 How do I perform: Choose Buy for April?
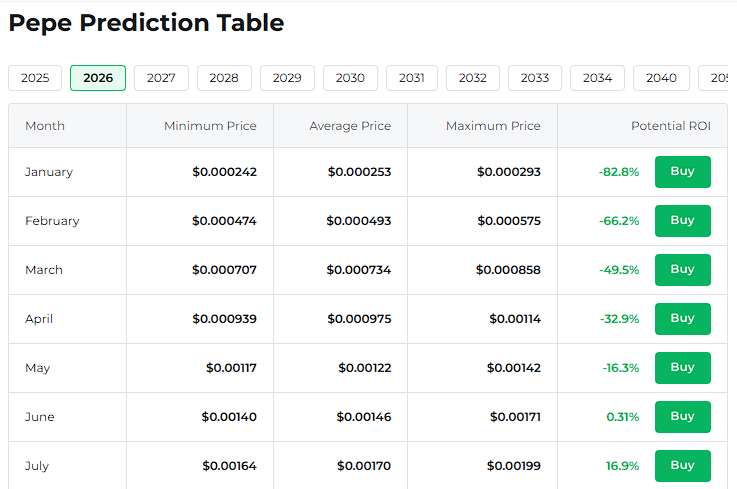(682, 318)
